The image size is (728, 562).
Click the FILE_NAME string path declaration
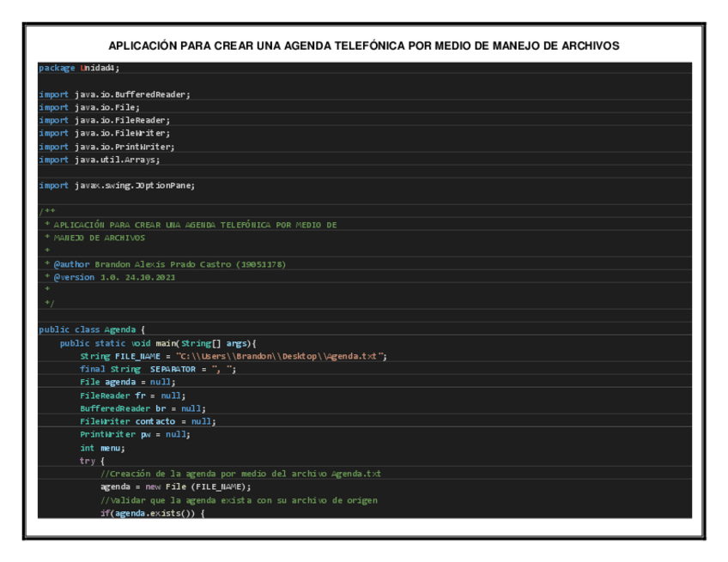tap(234, 356)
